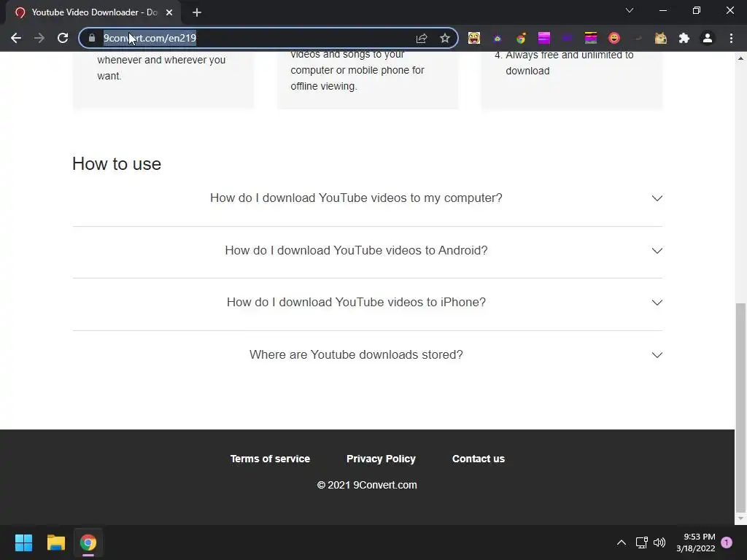Open a new browser tab
Screen dimensions: 747x560
tap(197, 12)
